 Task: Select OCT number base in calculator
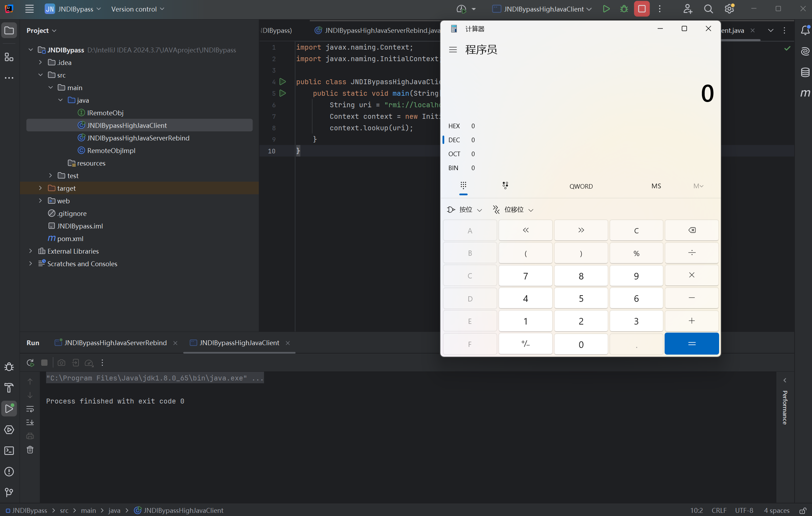tap(462, 154)
